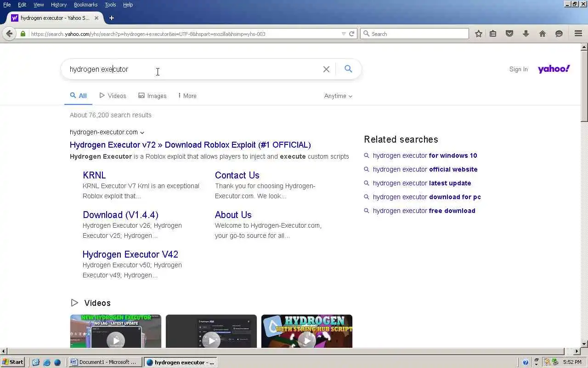Open the File menu
588x368 pixels.
pos(7,5)
